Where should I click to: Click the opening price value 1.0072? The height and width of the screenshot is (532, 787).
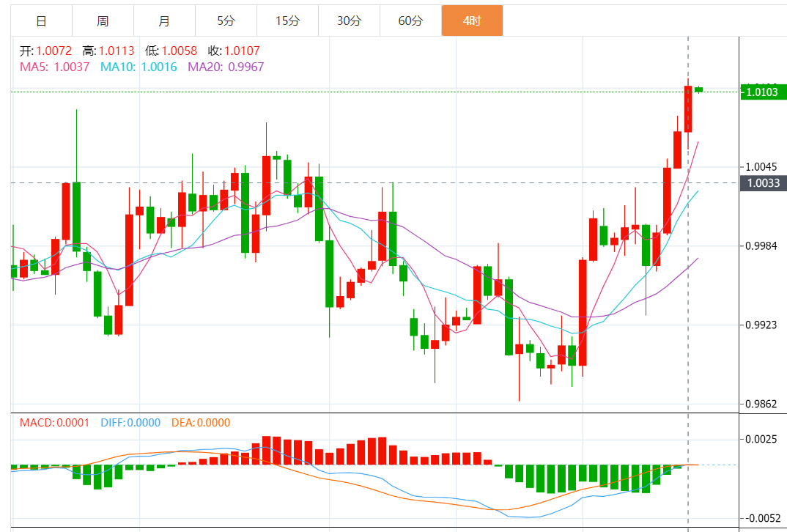[x=53, y=51]
